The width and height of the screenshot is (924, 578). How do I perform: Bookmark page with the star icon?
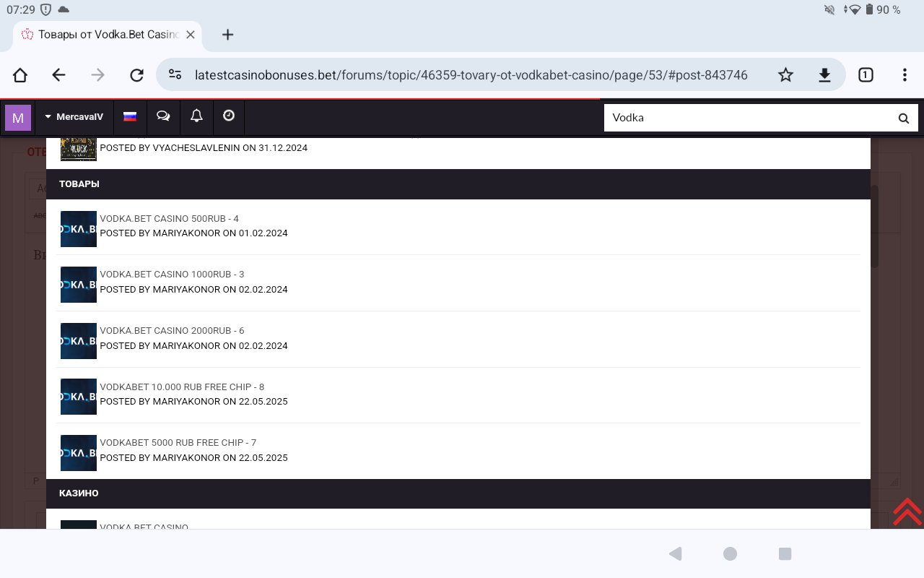point(785,75)
